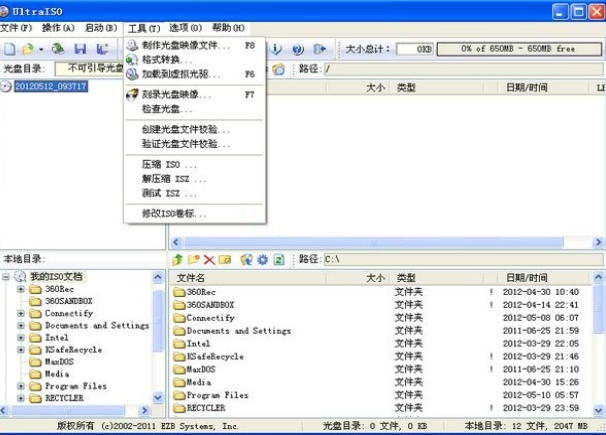Click local tree scrollbar up arrow
The width and height of the screenshot is (606, 435).
[x=157, y=277]
